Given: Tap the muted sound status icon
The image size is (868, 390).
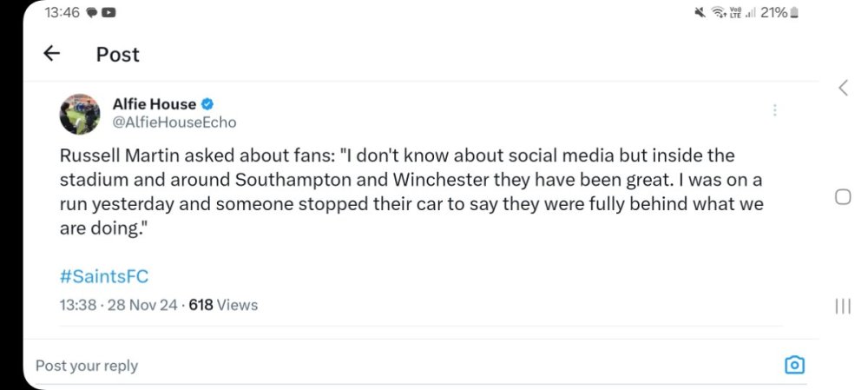Looking at the screenshot, I should point(700,13).
